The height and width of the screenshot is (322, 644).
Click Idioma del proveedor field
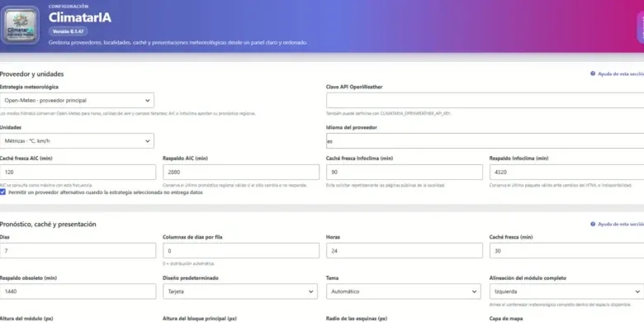coord(485,141)
